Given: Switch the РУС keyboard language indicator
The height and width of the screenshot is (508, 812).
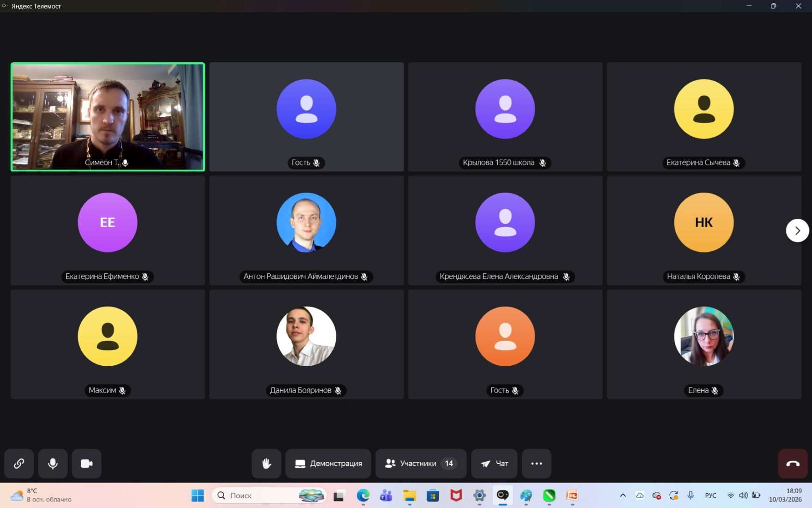Looking at the screenshot, I should pyautogui.click(x=710, y=496).
